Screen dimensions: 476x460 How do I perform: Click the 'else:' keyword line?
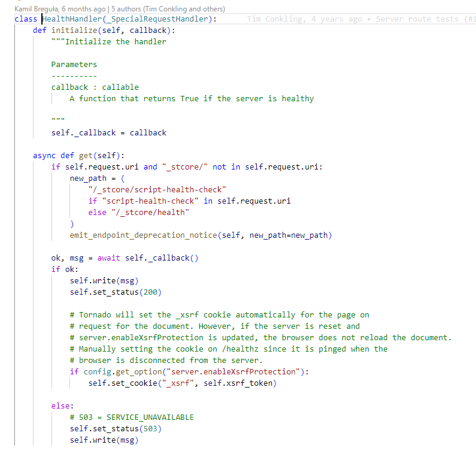tap(62, 406)
